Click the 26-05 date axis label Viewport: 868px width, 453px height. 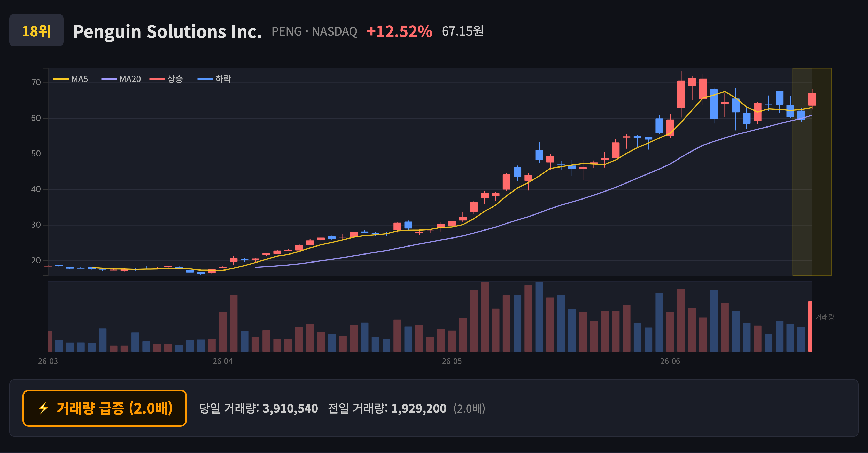[452, 361]
